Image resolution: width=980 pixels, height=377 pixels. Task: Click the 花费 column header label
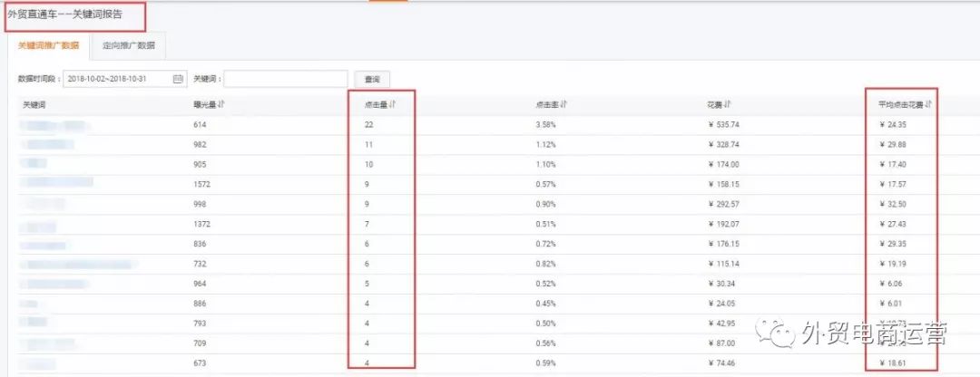tap(717, 105)
